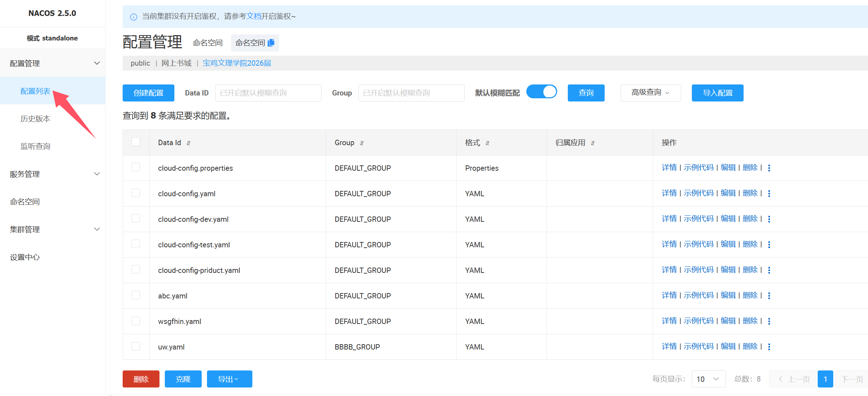The width and height of the screenshot is (868, 396).
Task: Toggle the 默认模糊匹配 switch off
Action: (x=542, y=92)
